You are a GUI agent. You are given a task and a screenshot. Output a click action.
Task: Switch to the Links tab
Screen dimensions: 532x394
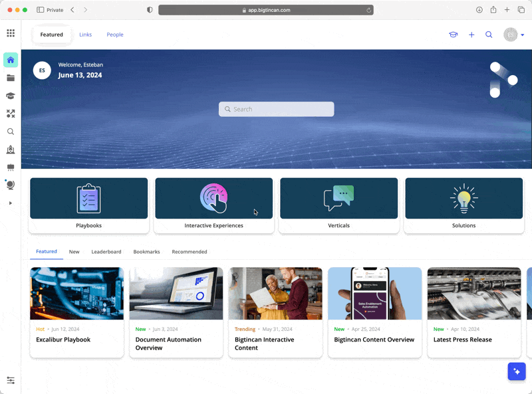(86, 35)
